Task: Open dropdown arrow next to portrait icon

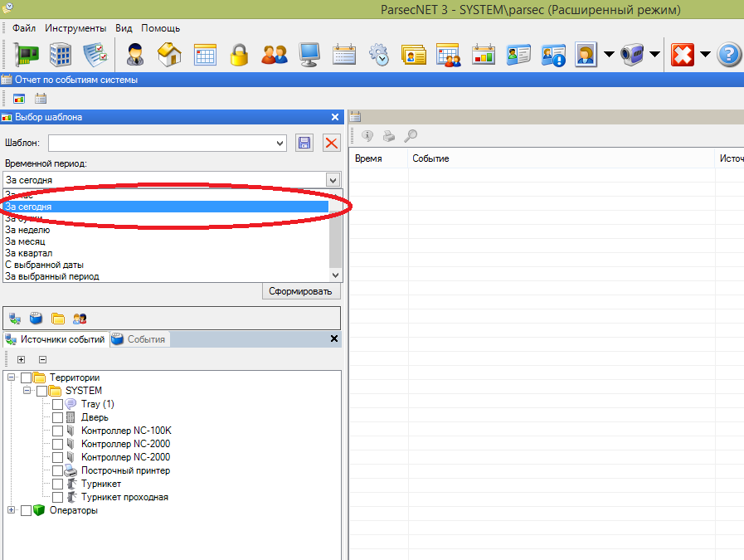Action: click(609, 55)
